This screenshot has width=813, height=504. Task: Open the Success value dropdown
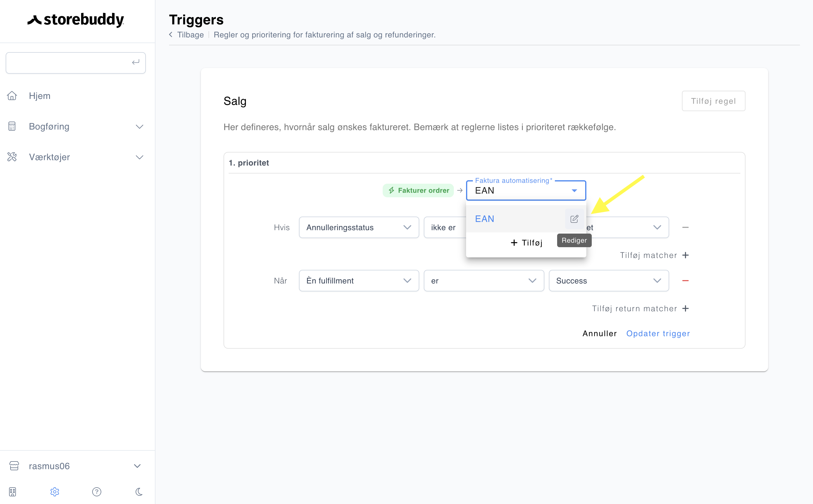point(608,281)
